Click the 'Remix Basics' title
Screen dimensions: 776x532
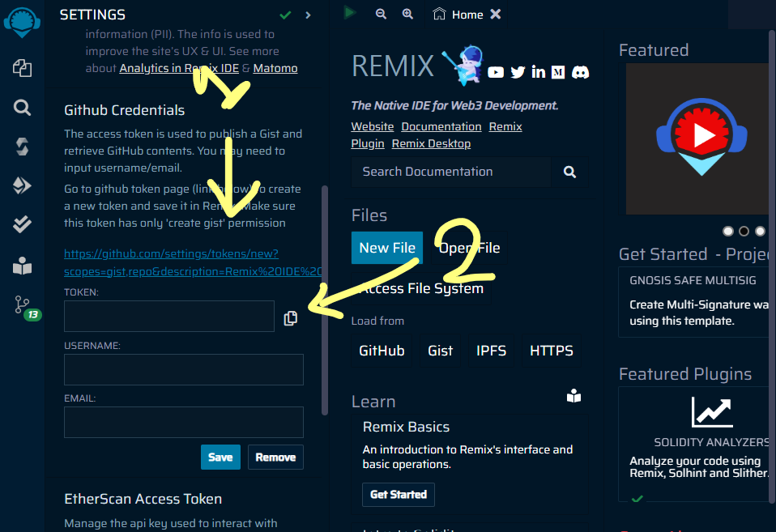[x=406, y=427]
